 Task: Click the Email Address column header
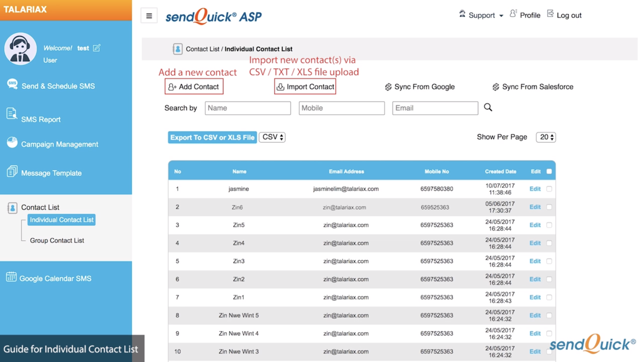pyautogui.click(x=346, y=171)
